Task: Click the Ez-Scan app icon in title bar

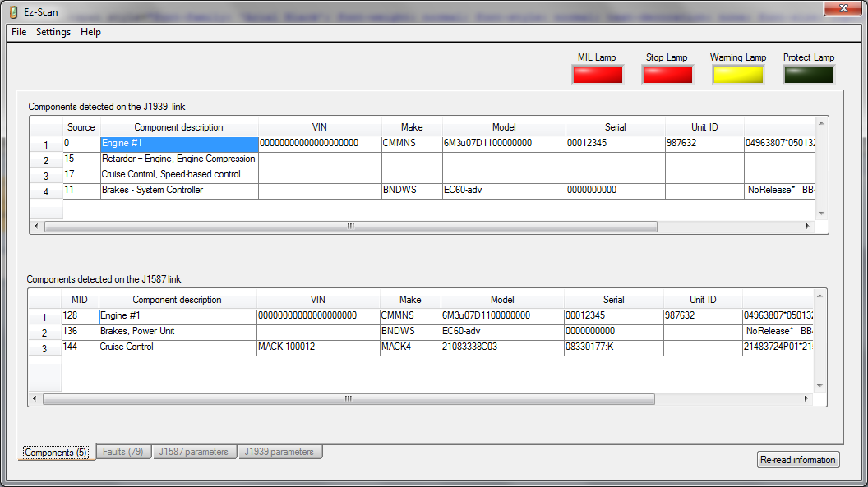Action: tap(13, 12)
